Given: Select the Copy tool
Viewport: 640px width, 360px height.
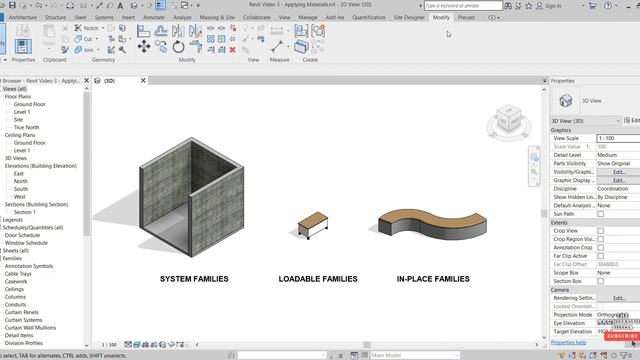Looking at the screenshot, I should [161, 47].
